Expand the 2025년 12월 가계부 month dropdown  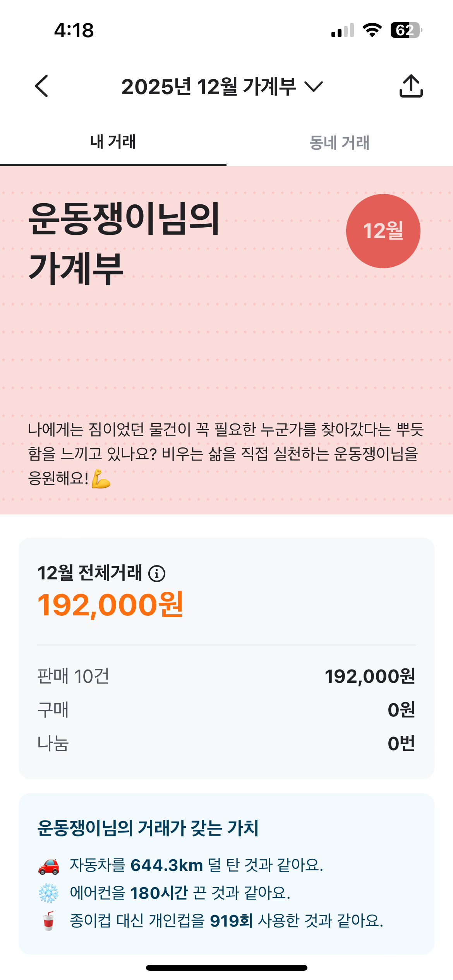pos(209,86)
